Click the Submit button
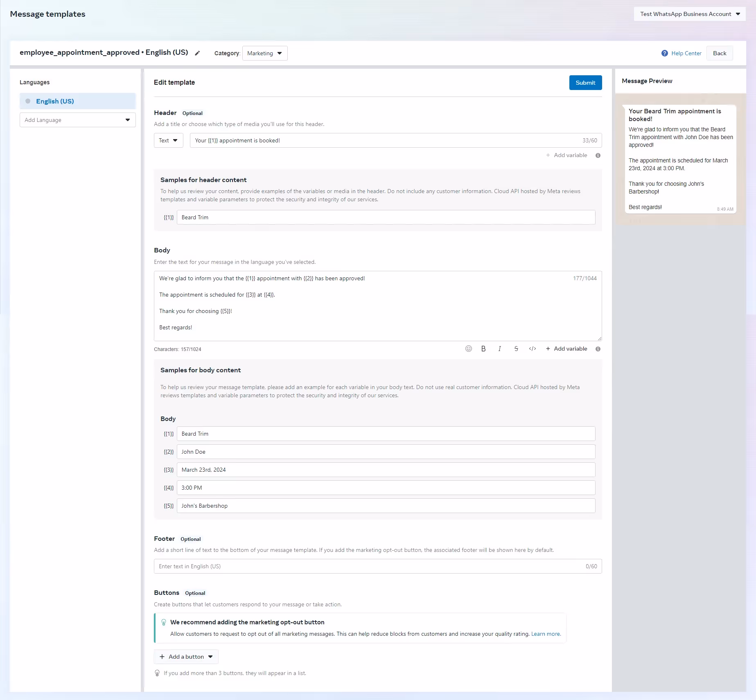The height and width of the screenshot is (700, 756). pyautogui.click(x=585, y=83)
